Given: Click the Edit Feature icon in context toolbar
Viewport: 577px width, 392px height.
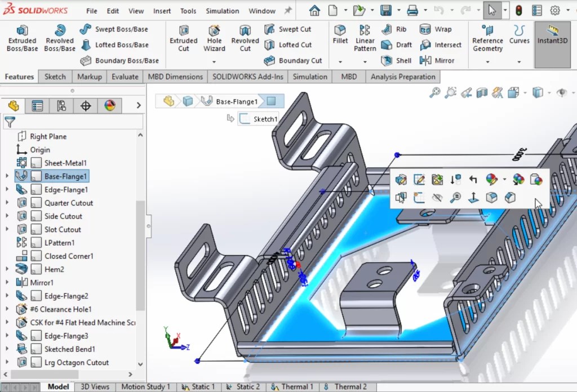Looking at the screenshot, I should pos(401,180).
